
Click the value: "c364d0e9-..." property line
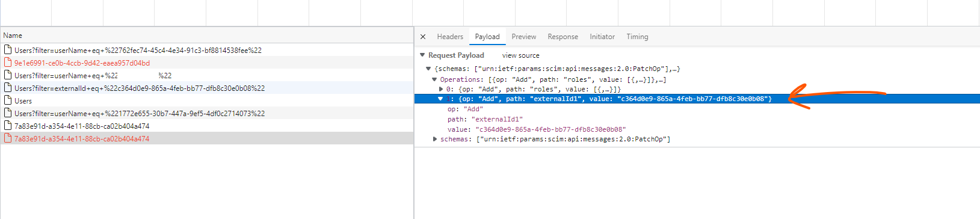pos(537,129)
